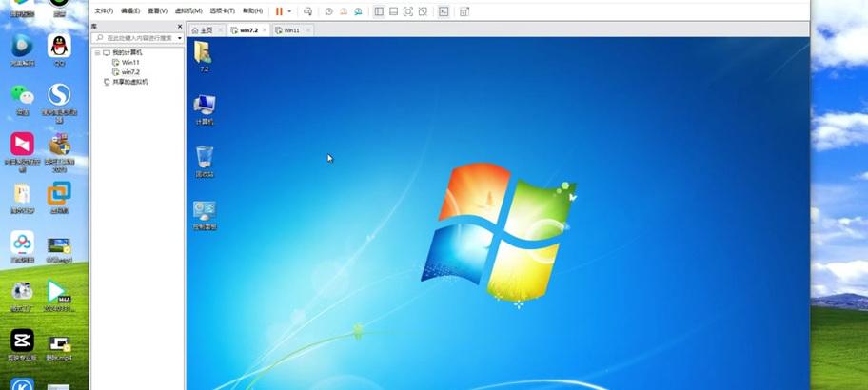Click the send Ctrl+Alt+Del toolbar icon

[x=307, y=11]
